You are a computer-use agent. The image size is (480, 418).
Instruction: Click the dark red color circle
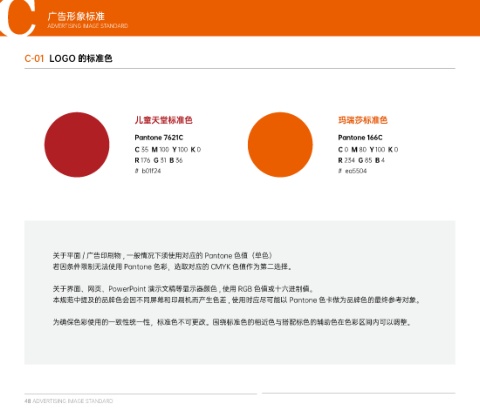(77, 144)
